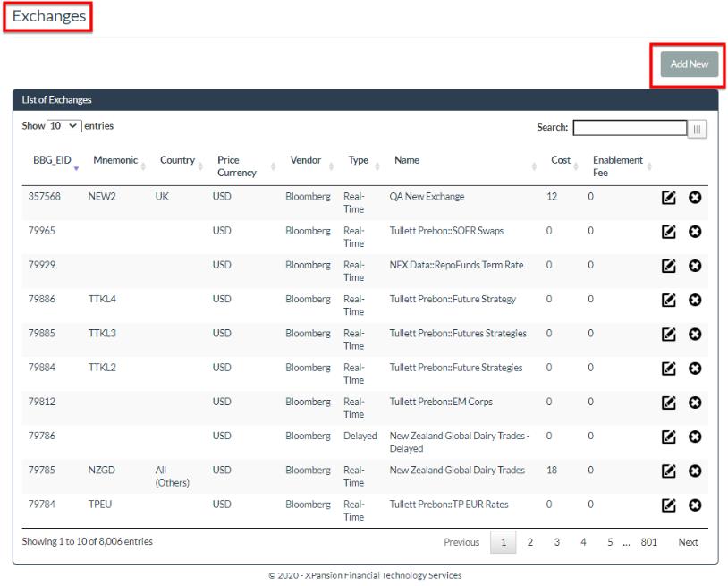The image size is (728, 586).
Task: Go to the Next page
Action: point(688,542)
